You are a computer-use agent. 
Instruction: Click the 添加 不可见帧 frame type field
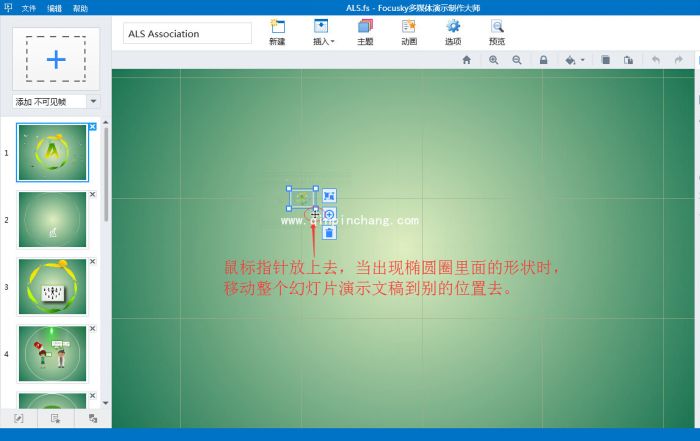(49, 102)
